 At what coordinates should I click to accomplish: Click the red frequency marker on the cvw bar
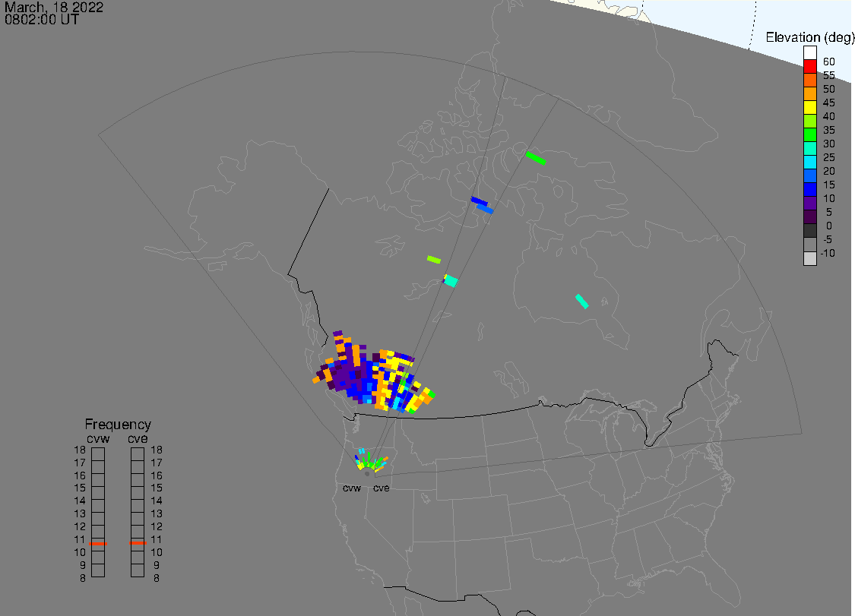coord(98,544)
